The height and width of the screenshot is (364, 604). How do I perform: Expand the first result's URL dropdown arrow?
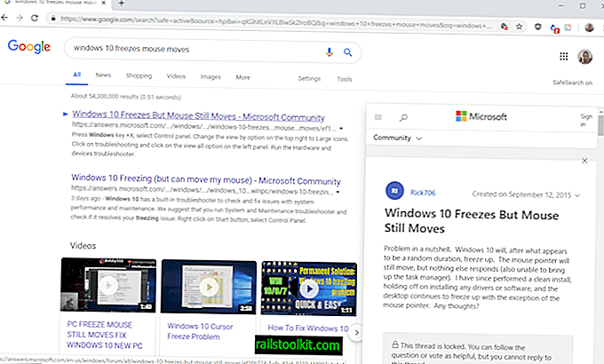(x=341, y=129)
